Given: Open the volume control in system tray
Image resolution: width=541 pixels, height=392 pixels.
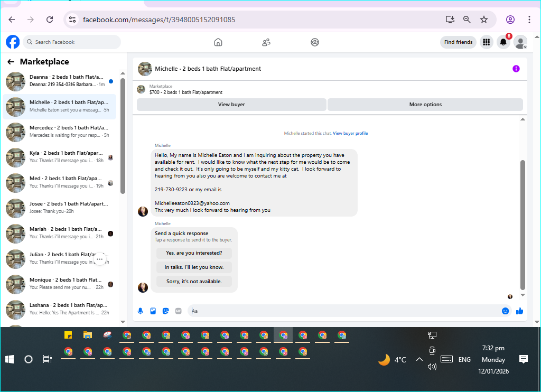Looking at the screenshot, I should 432,367.
